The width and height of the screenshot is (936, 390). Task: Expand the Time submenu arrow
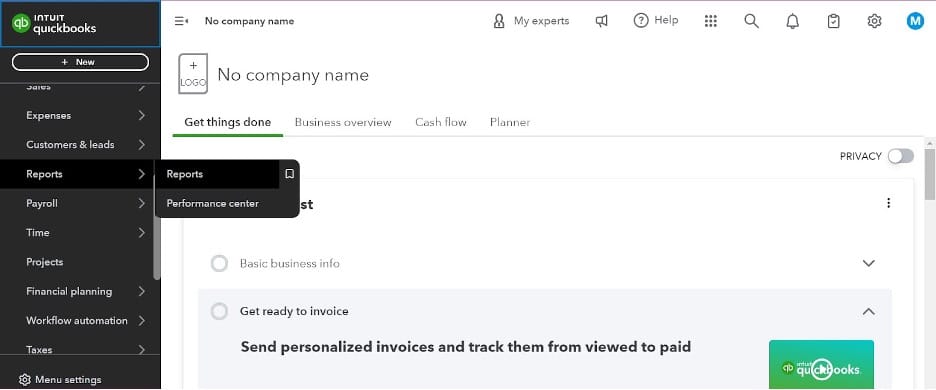click(x=141, y=232)
